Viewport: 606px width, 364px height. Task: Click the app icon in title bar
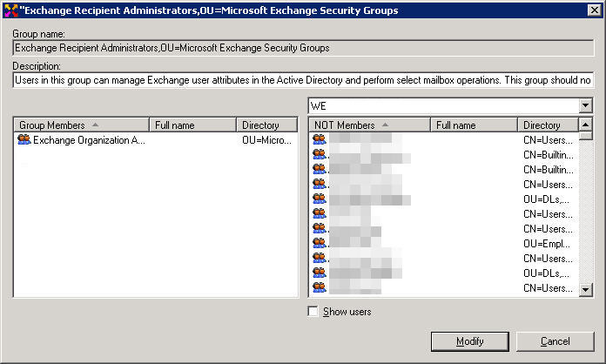[x=10, y=10]
